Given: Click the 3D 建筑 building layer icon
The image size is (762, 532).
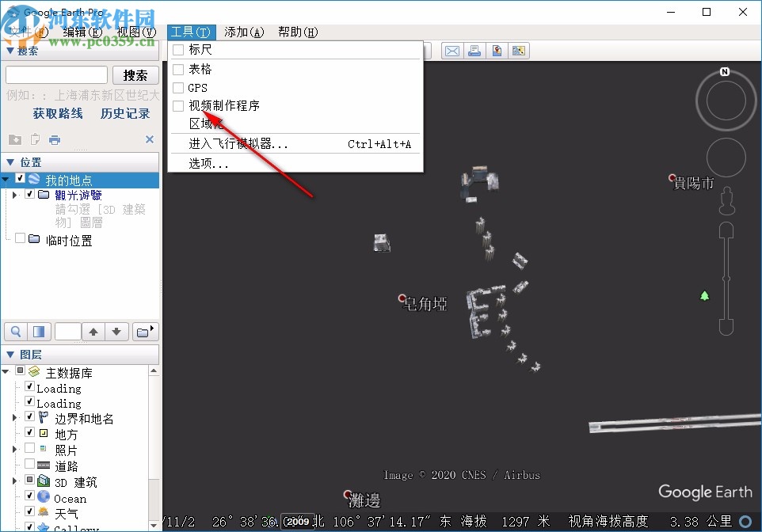Looking at the screenshot, I should [x=44, y=481].
